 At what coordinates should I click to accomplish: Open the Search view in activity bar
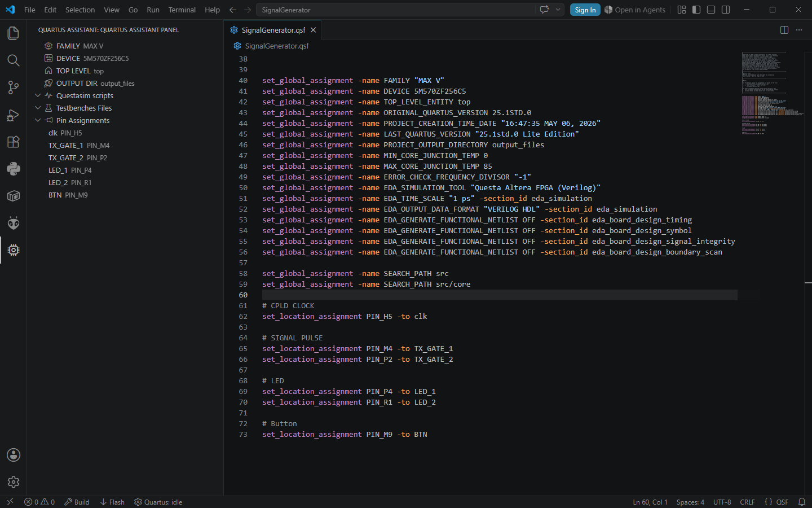[14, 60]
